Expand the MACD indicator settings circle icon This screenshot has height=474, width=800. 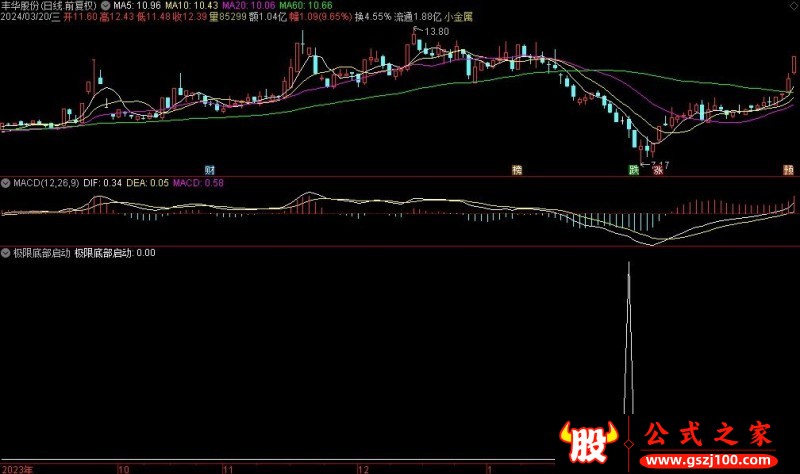click(6, 183)
